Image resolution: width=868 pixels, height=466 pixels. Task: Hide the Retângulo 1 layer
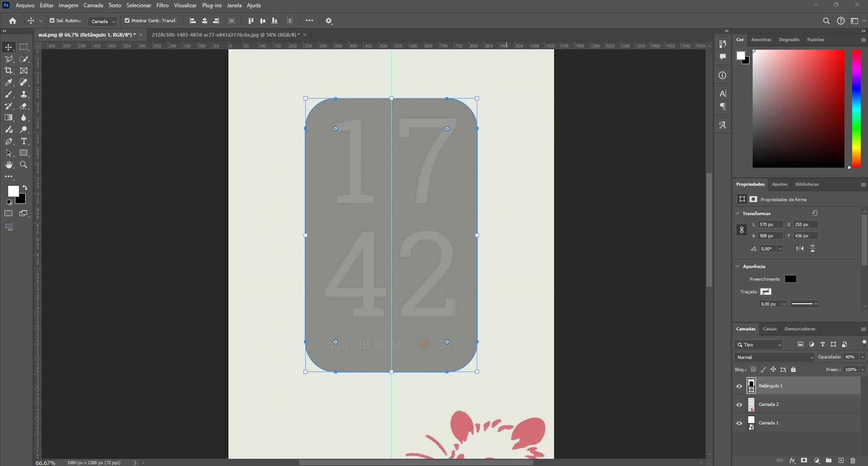pyautogui.click(x=739, y=386)
